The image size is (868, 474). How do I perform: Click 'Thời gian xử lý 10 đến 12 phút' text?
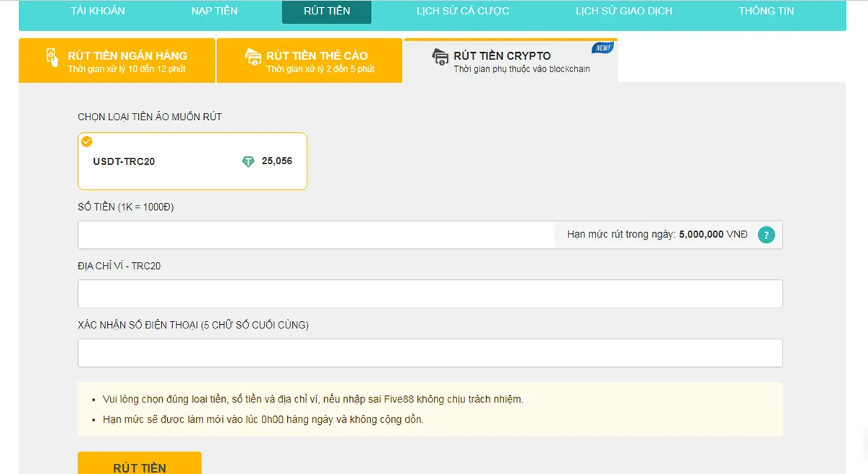click(x=127, y=69)
